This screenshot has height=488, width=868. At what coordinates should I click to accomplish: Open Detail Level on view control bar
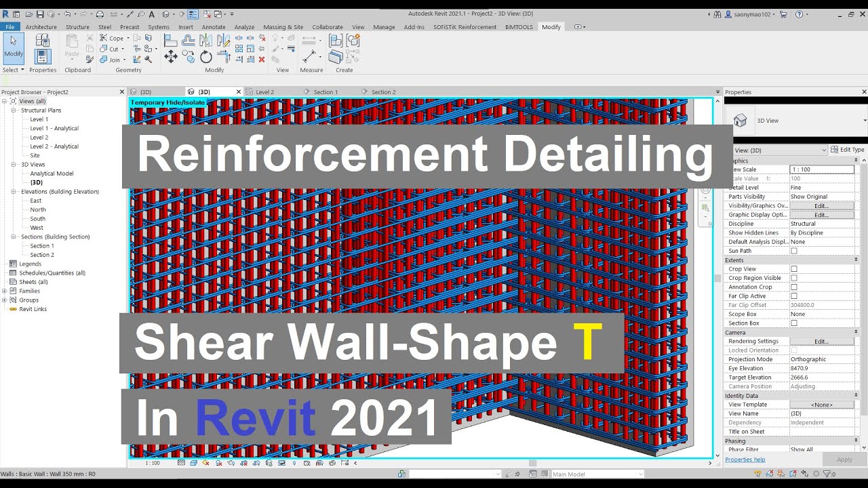coord(182,463)
